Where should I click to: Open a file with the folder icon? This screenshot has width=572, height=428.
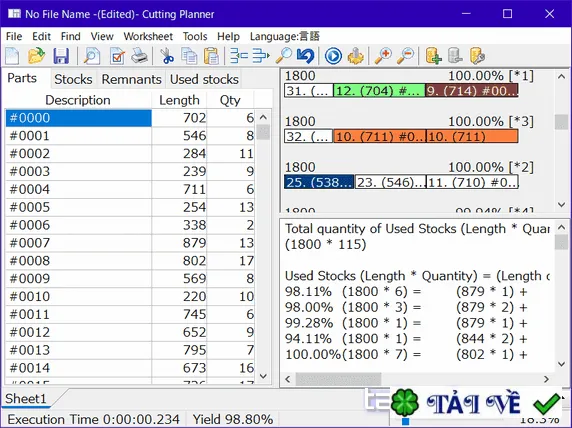click(x=36, y=56)
